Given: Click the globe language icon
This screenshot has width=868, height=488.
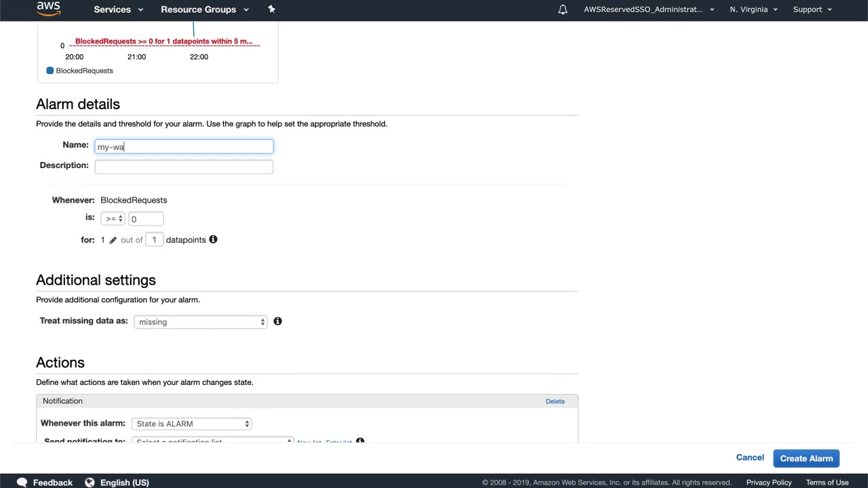Looking at the screenshot, I should [x=90, y=482].
